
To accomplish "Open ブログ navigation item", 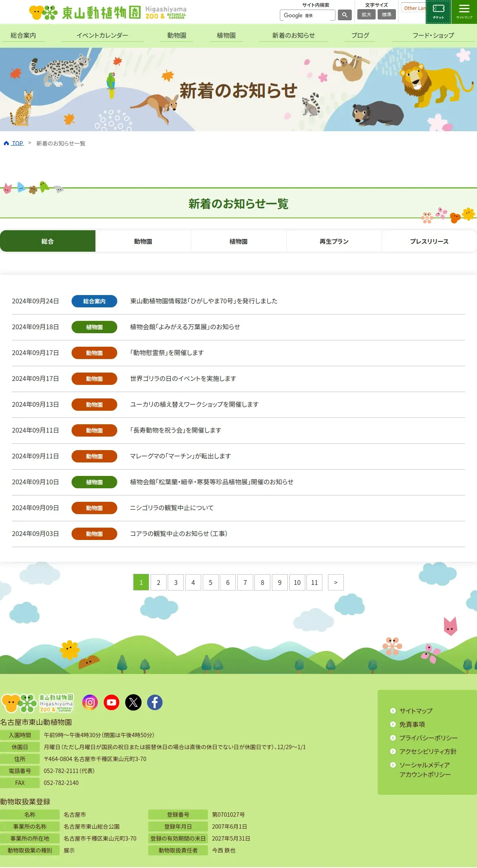I will 360,35.
